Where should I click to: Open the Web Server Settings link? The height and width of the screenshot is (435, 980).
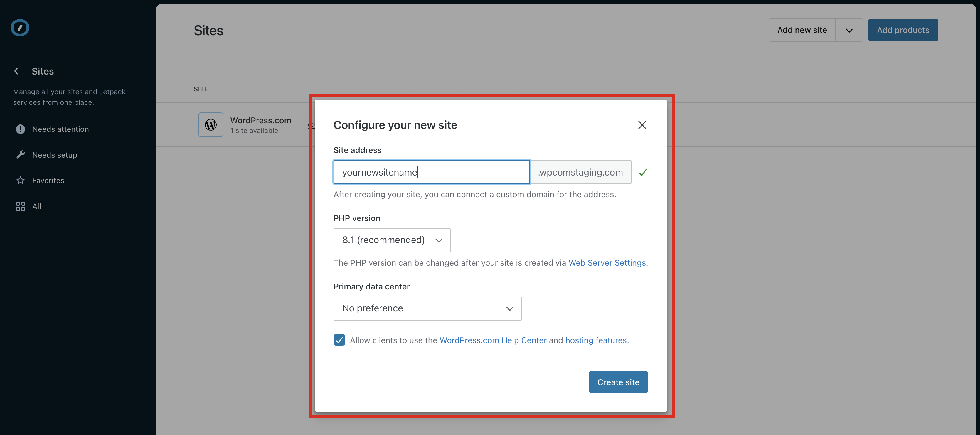[x=607, y=263]
